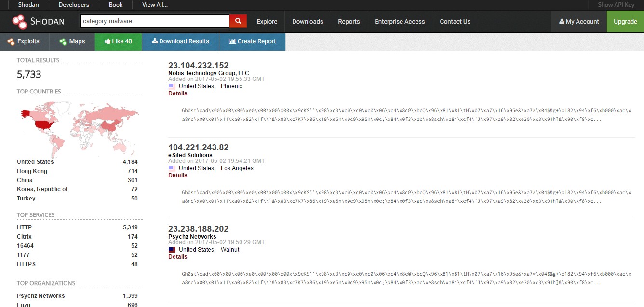Screen dimensions: 644x307
Task: Open the Downloads page
Action: tap(308, 22)
